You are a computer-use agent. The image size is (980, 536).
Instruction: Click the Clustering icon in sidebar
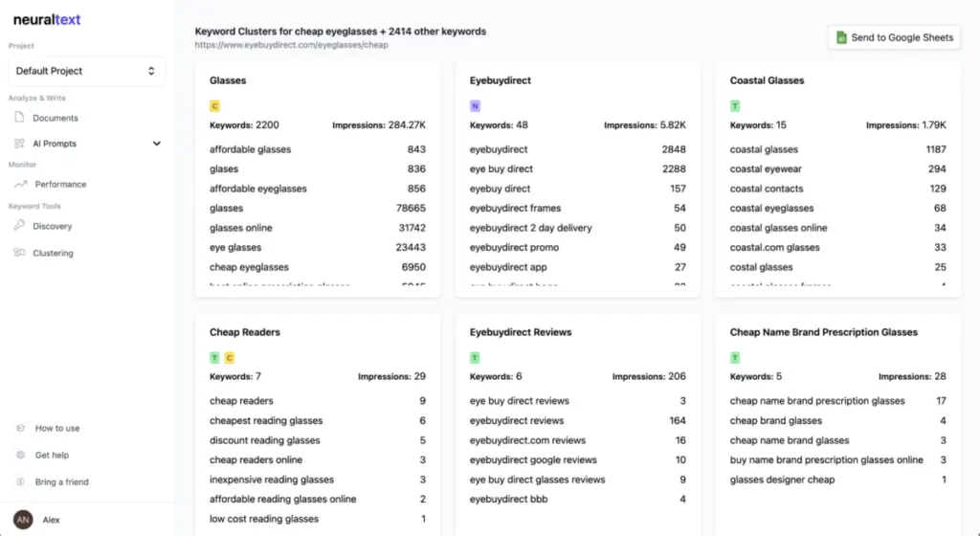(x=20, y=253)
